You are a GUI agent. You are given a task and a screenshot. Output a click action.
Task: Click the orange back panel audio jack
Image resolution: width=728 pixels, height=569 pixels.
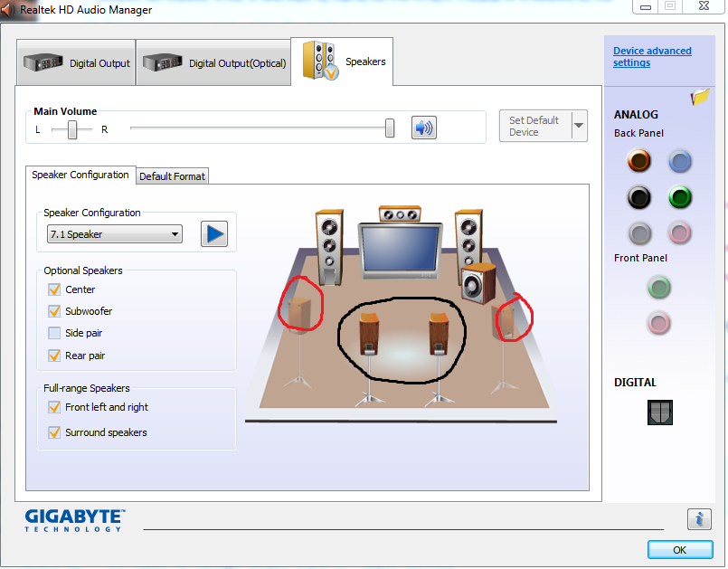click(x=639, y=161)
